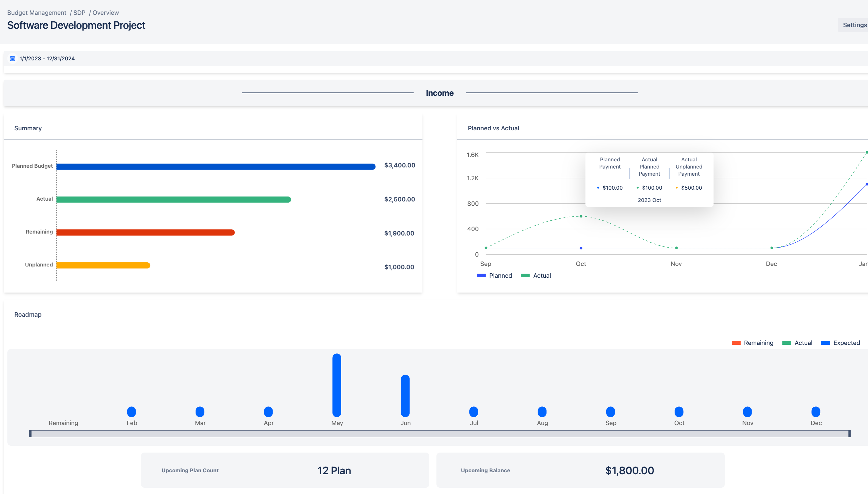Toggle the Actual legend in Planned vs Actual
This screenshot has width=868, height=494.
pyautogui.click(x=536, y=276)
